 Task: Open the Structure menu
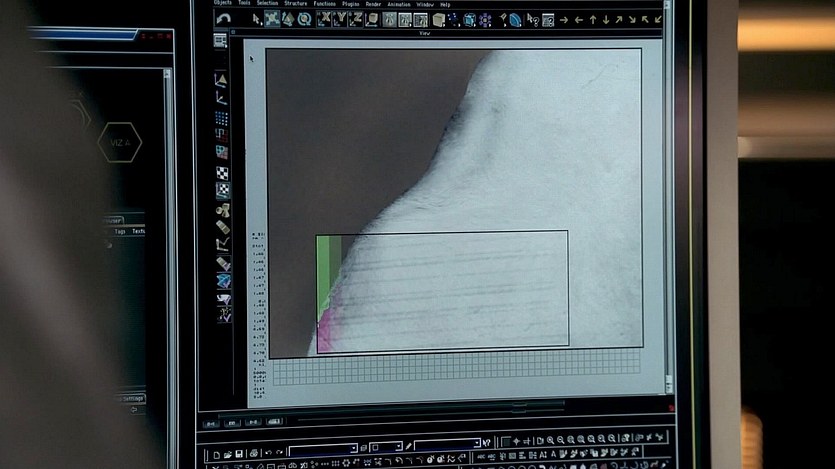(296, 3)
